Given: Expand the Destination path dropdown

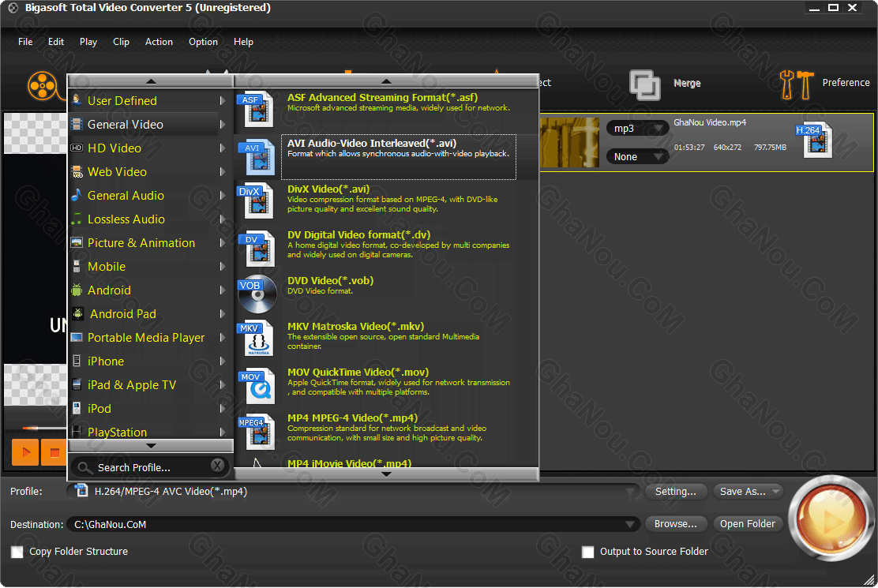Looking at the screenshot, I should [x=631, y=524].
